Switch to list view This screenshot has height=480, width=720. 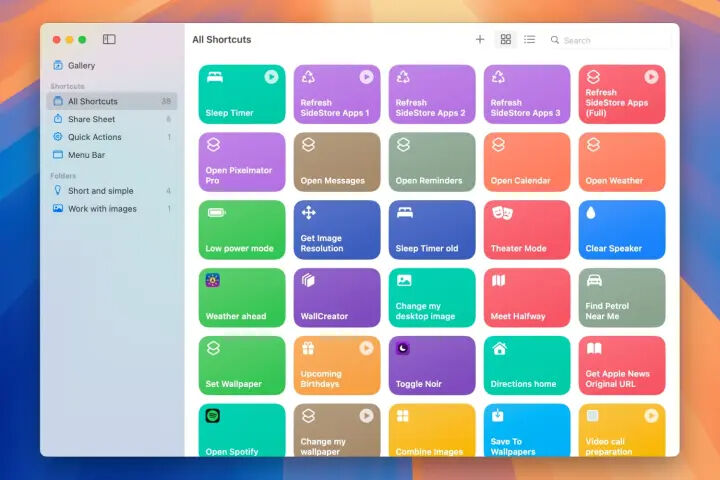point(530,39)
